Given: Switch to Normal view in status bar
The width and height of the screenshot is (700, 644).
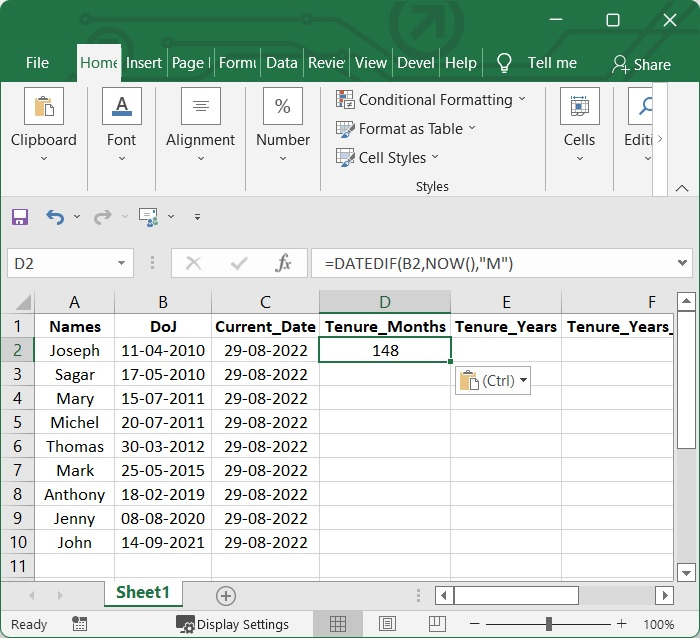Looking at the screenshot, I should (338, 624).
